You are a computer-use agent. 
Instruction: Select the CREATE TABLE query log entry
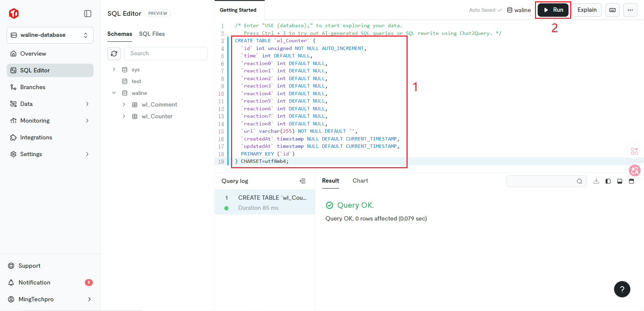click(265, 202)
